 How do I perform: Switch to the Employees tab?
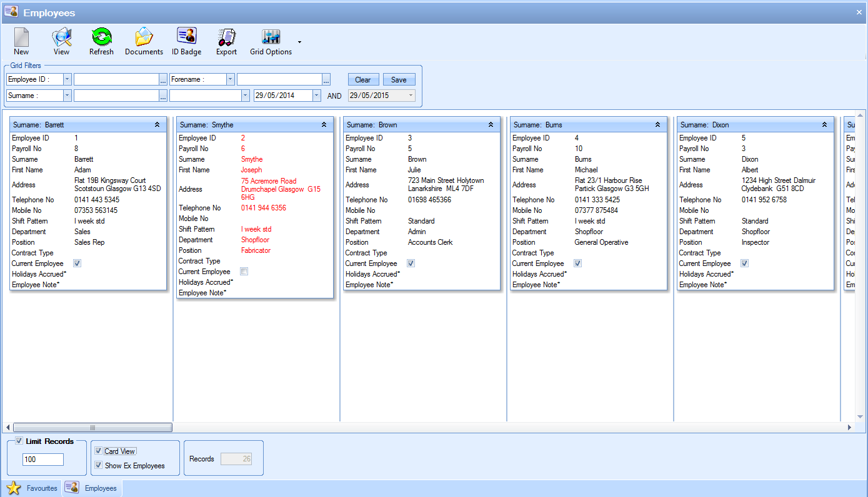coord(92,488)
